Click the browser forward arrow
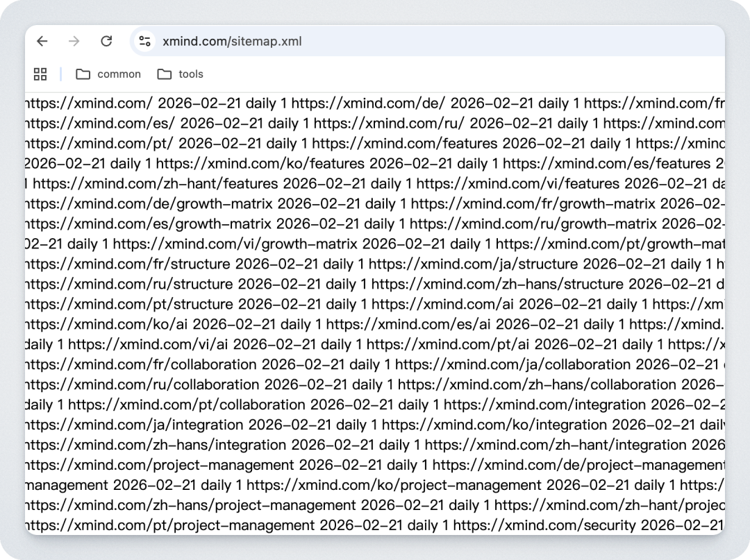This screenshot has width=750, height=560. [x=74, y=41]
